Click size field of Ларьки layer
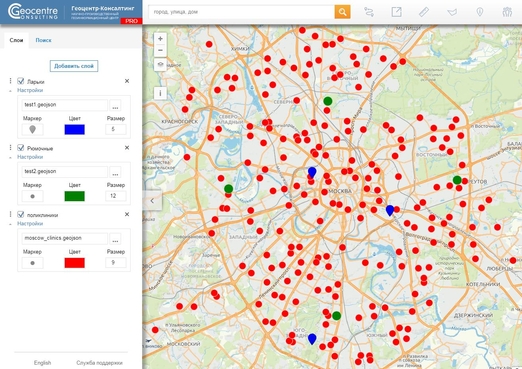522x369 pixels. (116, 129)
